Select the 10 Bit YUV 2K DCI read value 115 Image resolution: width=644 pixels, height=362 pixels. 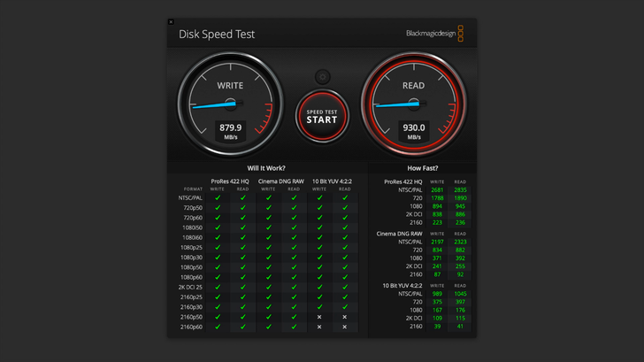[x=460, y=318]
